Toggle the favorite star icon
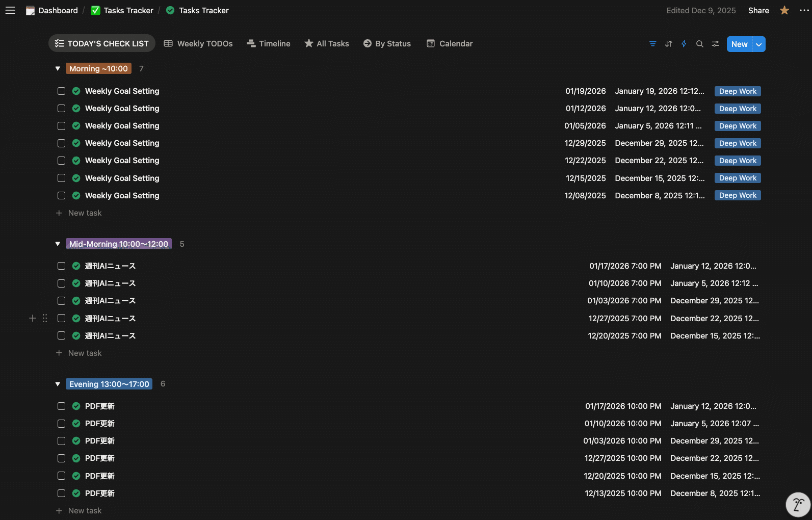Viewport: 812px width, 520px height. (784, 10)
